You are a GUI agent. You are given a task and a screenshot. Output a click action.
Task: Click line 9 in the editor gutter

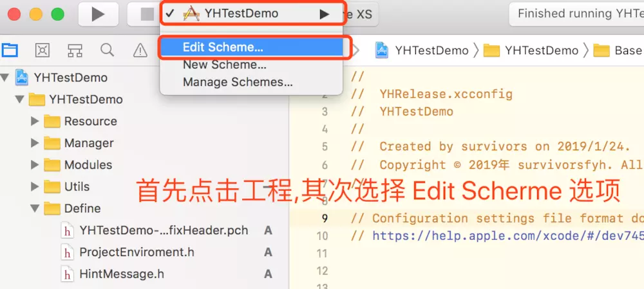tap(325, 218)
